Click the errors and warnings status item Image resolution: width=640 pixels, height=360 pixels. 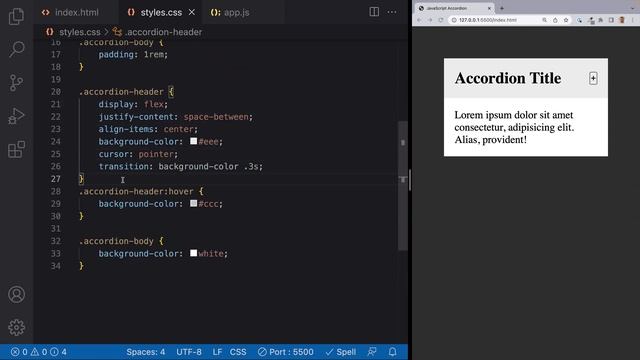click(39, 352)
